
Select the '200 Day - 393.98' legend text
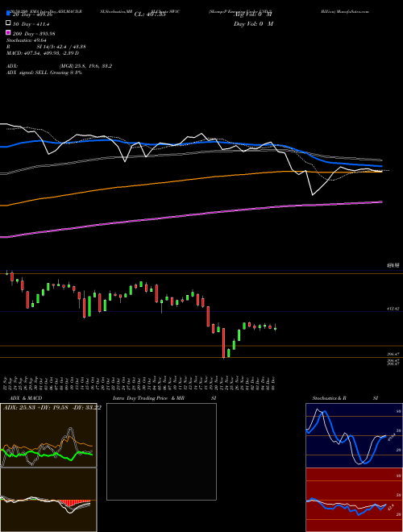click(x=35, y=34)
